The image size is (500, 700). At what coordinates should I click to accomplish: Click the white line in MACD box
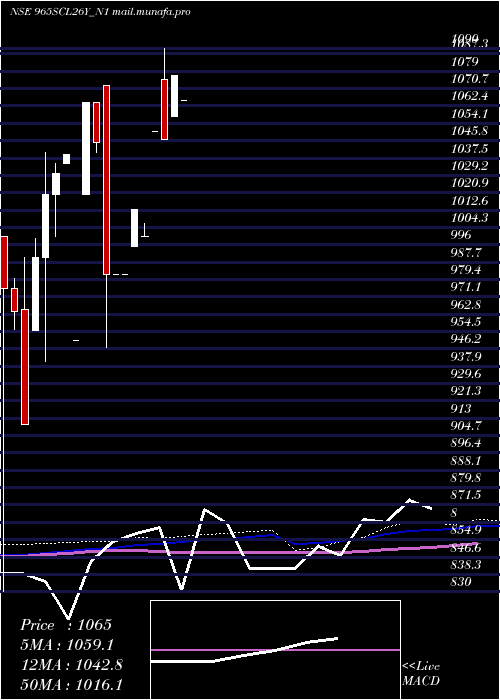point(244,651)
